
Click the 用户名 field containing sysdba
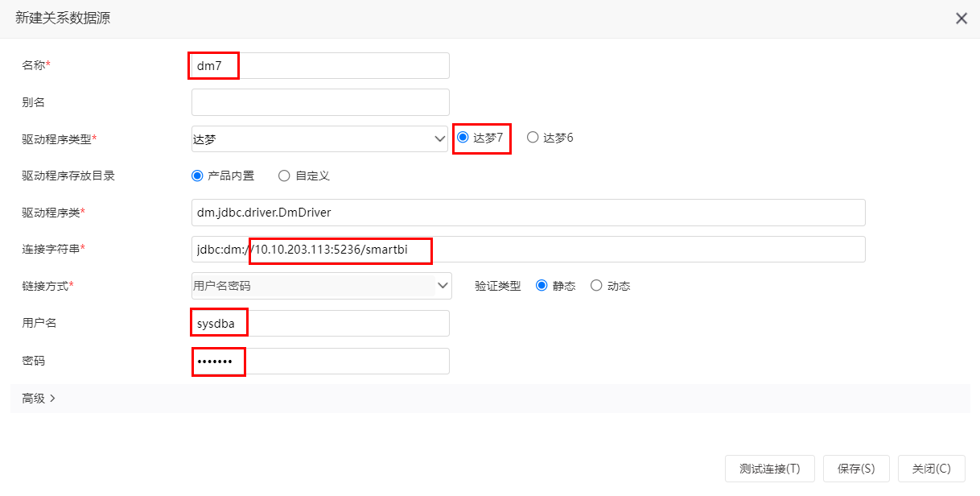pyautogui.click(x=320, y=324)
